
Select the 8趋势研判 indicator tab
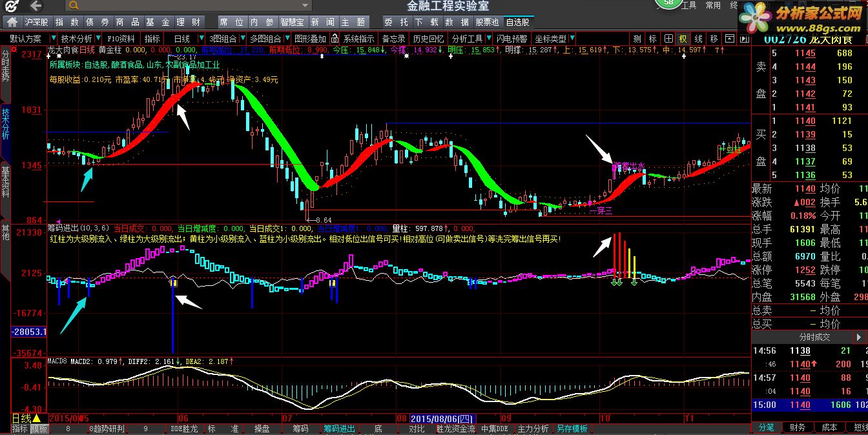tap(107, 429)
